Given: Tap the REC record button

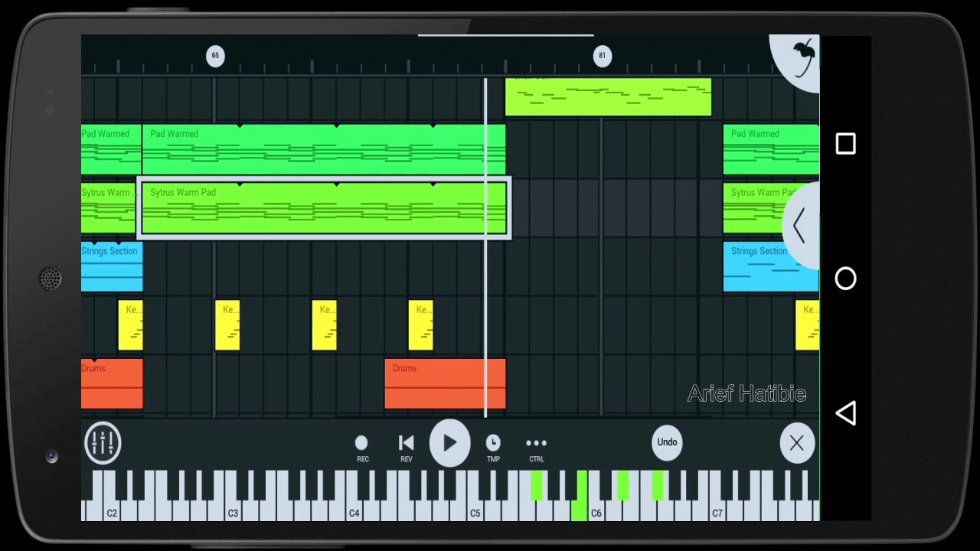Looking at the screenshot, I should pos(362,448).
